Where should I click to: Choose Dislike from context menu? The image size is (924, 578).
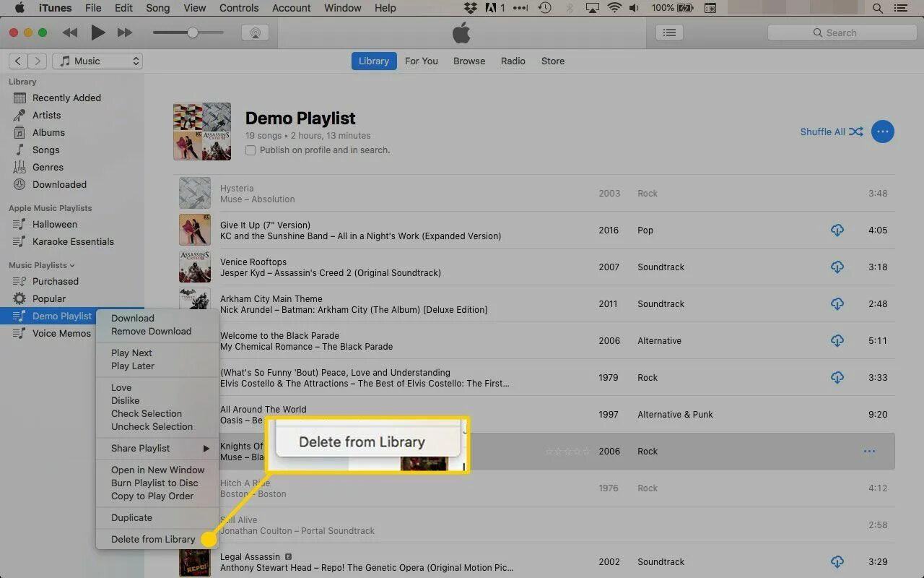pos(157,401)
